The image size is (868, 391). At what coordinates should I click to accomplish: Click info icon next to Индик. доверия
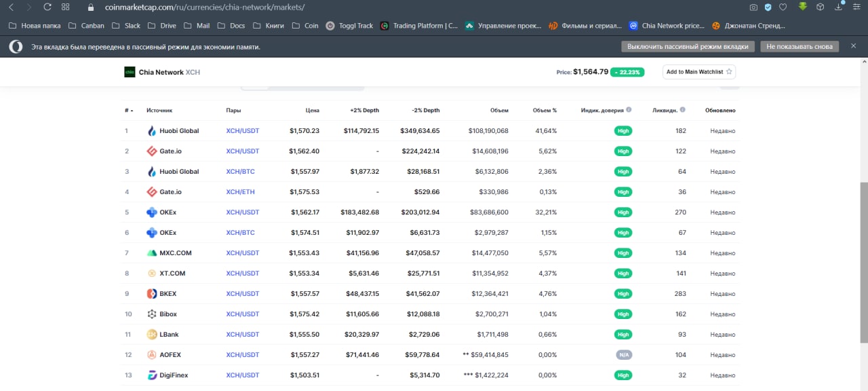[629, 109]
